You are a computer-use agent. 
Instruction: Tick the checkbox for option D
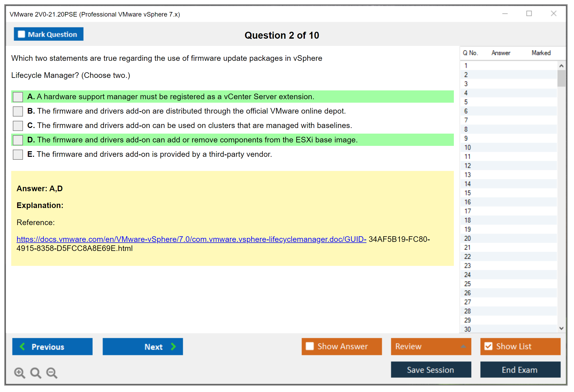point(18,140)
